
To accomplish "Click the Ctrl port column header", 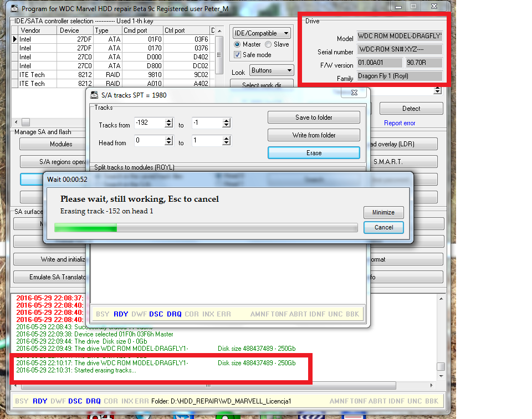I will [186, 30].
